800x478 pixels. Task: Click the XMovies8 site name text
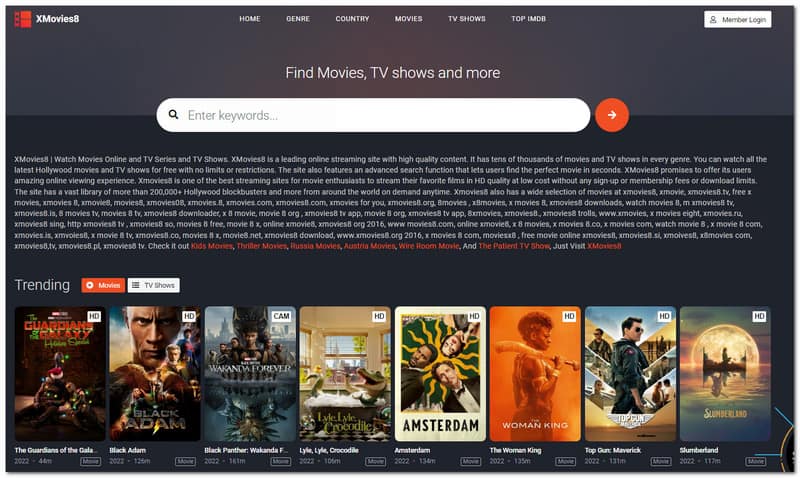coord(58,19)
